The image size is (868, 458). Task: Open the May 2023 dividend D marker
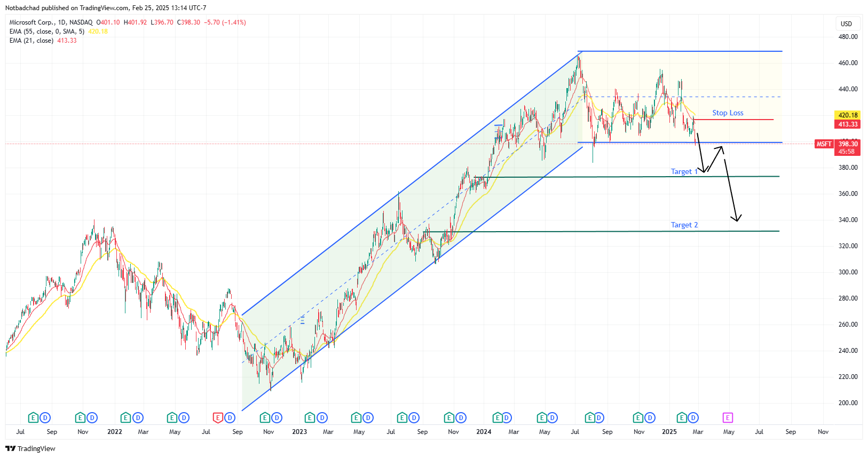click(368, 417)
